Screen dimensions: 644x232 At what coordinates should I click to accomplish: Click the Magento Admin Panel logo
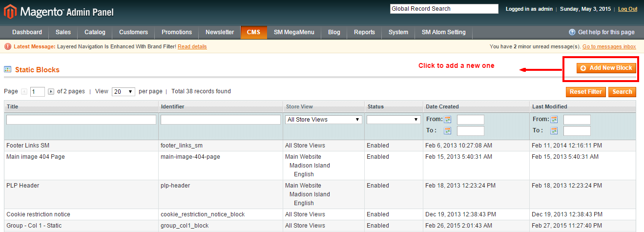(x=59, y=11)
